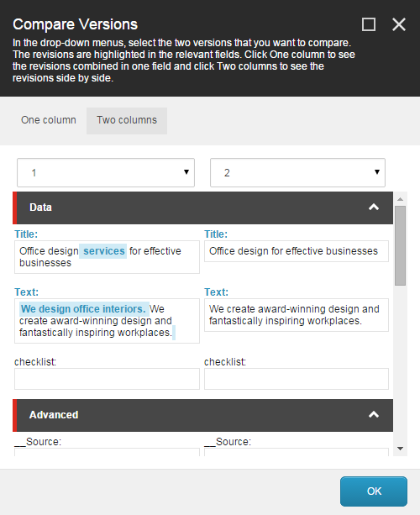This screenshot has height=515, width=420.
Task: Click the left "__Source:" label
Action: 38,442
